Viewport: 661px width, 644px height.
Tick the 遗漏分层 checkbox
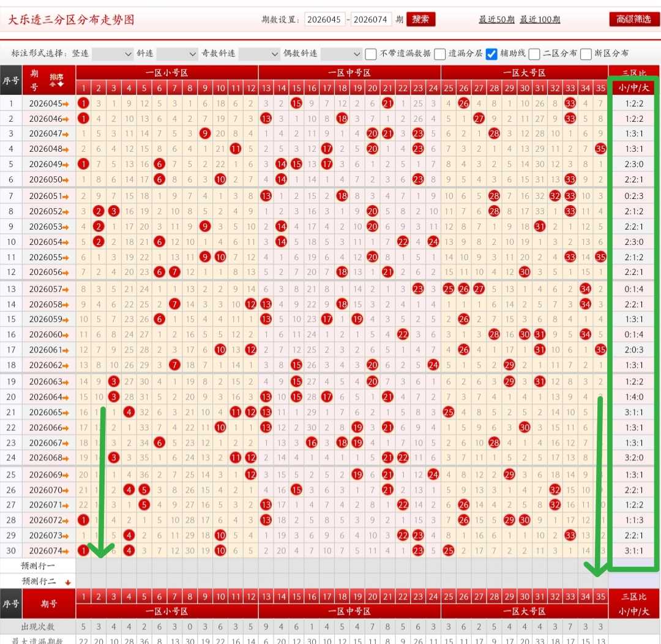[x=439, y=54]
